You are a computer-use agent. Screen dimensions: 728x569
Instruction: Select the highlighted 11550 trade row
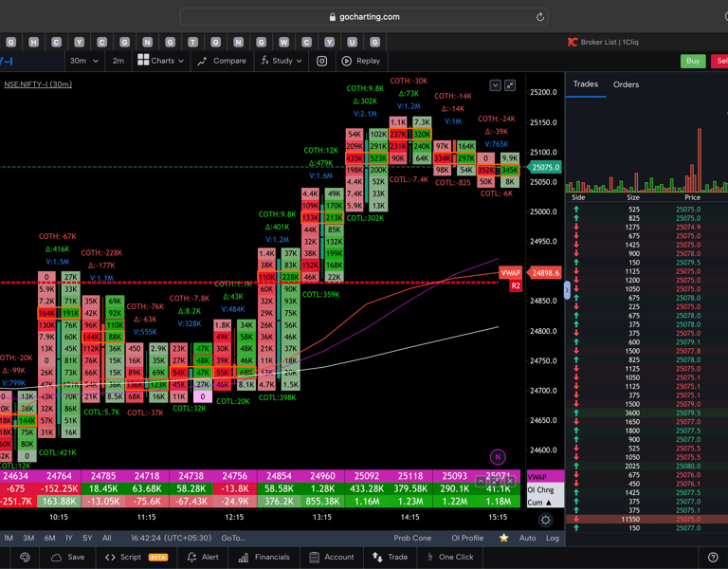tap(646, 520)
